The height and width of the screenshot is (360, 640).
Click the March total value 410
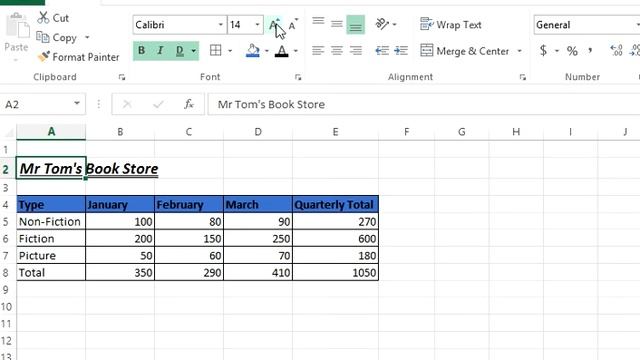click(x=258, y=272)
